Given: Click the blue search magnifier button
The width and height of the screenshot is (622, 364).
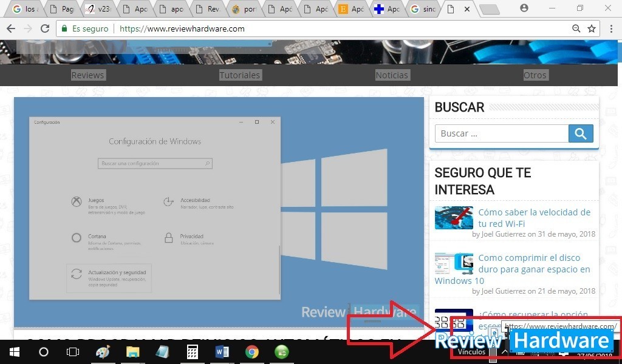Looking at the screenshot, I should pos(581,133).
